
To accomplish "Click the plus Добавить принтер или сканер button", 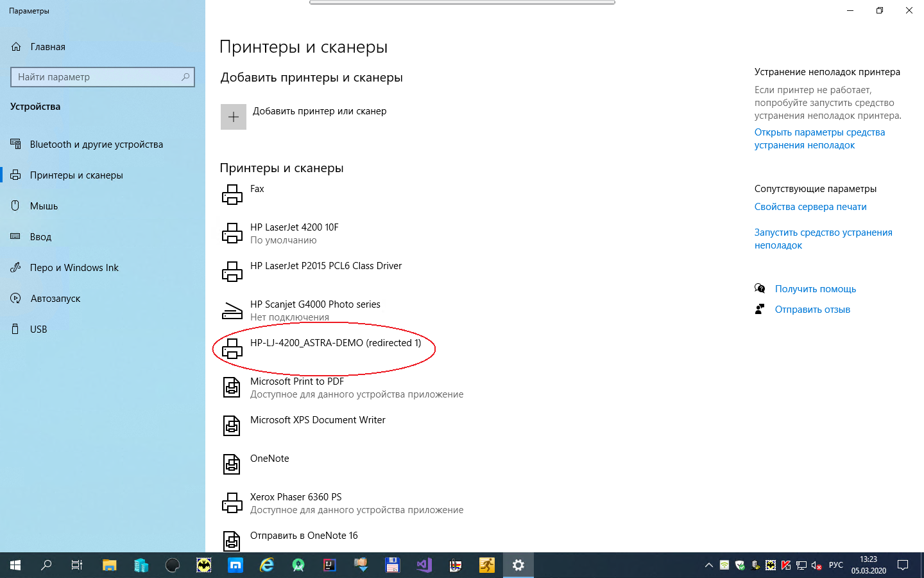I will pos(234,117).
